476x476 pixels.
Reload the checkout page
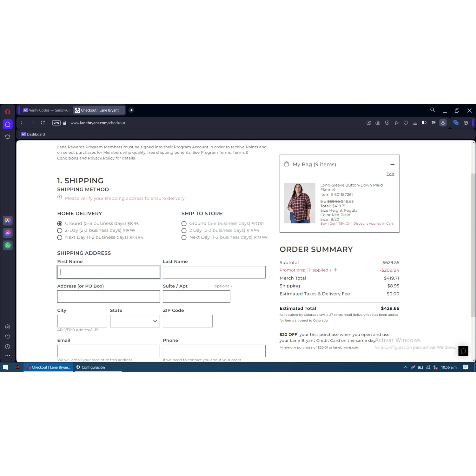pyautogui.click(x=43, y=123)
